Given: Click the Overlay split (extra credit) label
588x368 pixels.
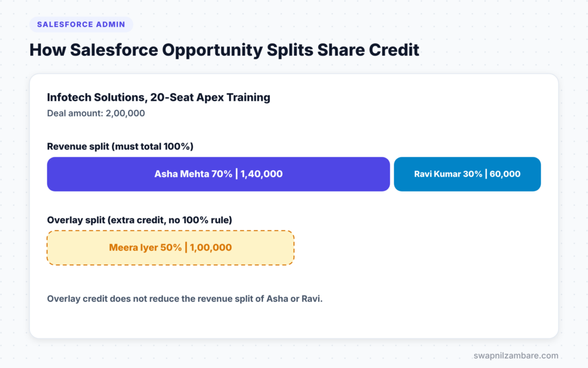Looking at the screenshot, I should pos(140,220).
